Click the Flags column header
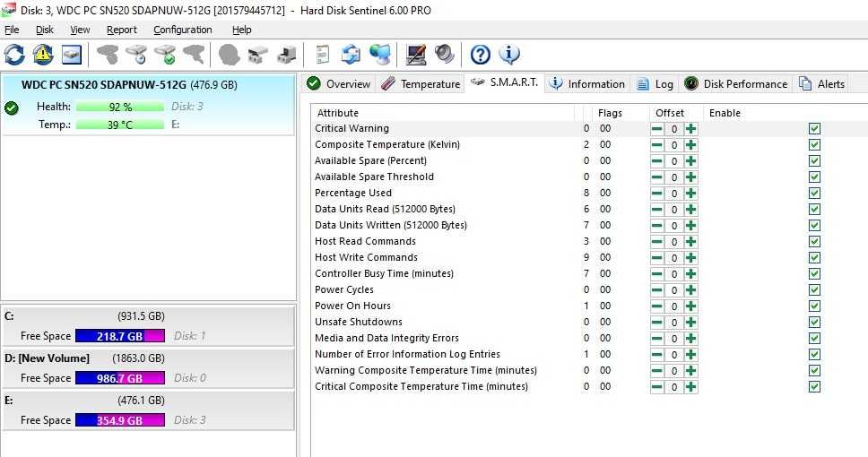Viewport: 868px width, 457px height. 620,113
